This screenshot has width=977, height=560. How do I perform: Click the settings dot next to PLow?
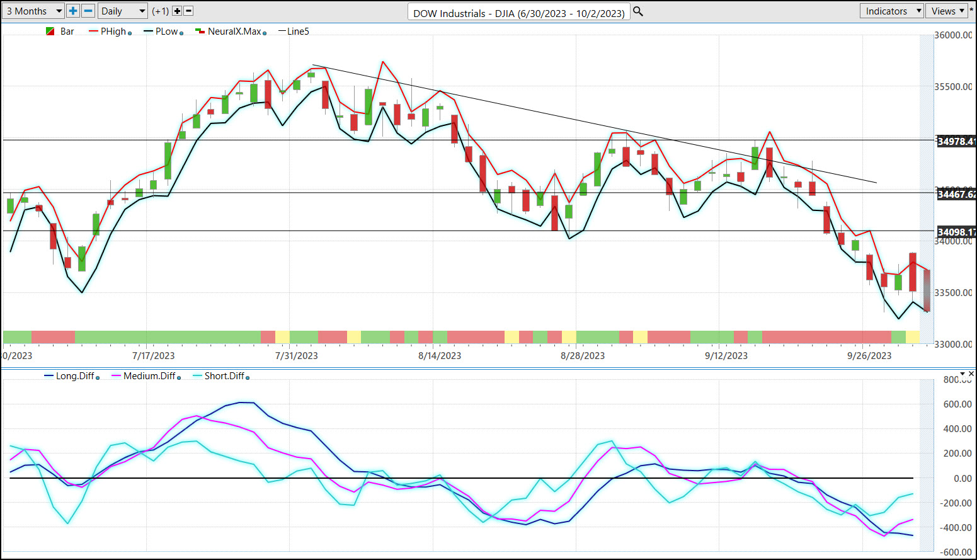point(181,33)
